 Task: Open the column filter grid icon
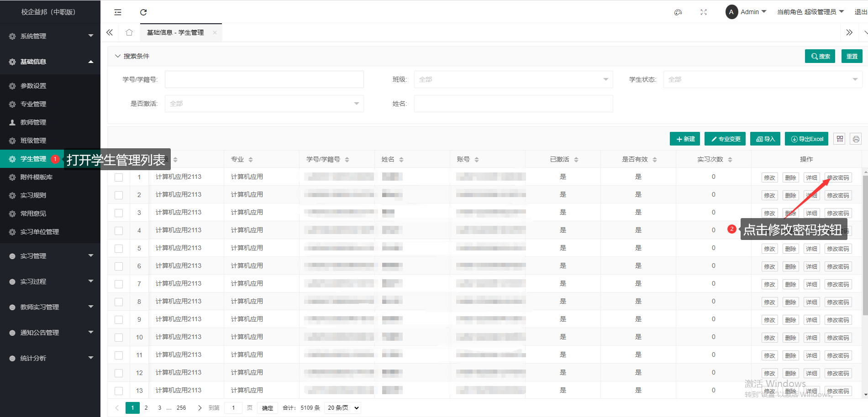click(x=840, y=139)
